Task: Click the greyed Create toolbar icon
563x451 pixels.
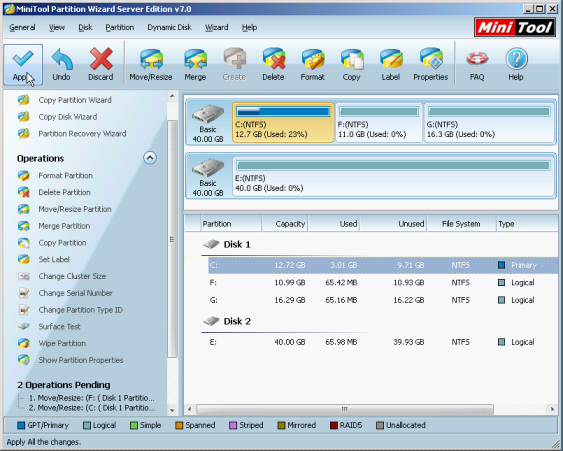Action: (x=234, y=65)
